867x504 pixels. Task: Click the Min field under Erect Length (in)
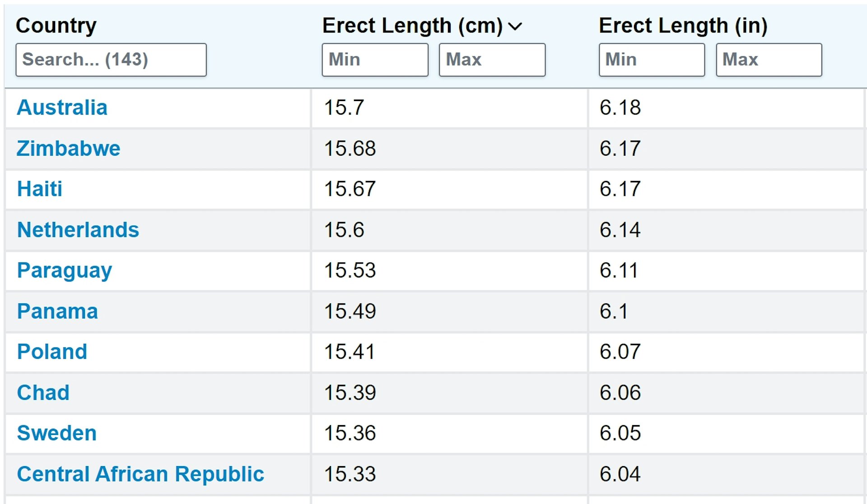652,60
